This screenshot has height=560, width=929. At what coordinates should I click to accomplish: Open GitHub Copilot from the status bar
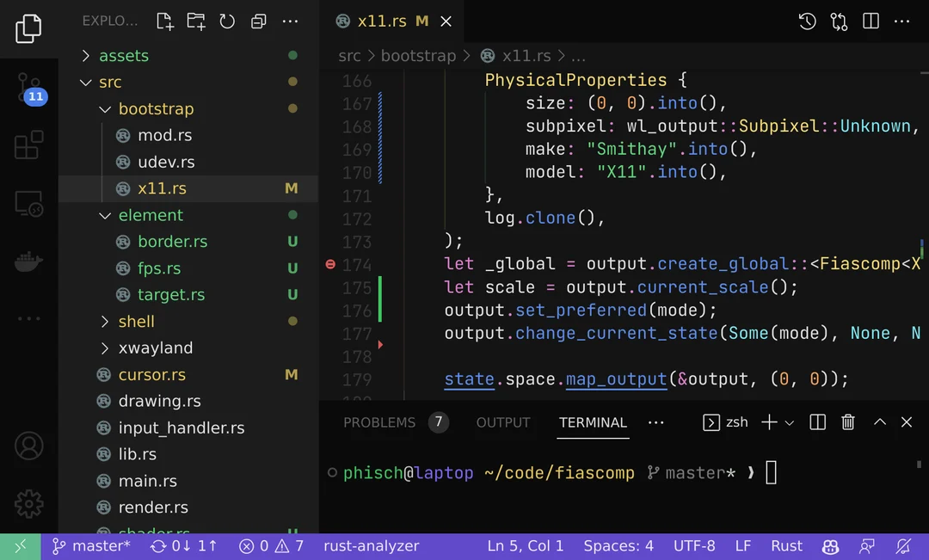point(829,546)
